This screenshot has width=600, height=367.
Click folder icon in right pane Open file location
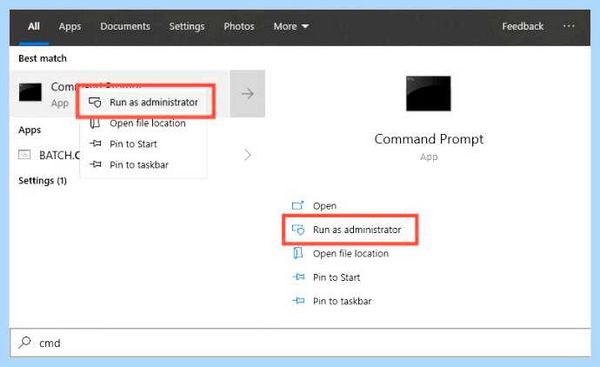(x=298, y=253)
